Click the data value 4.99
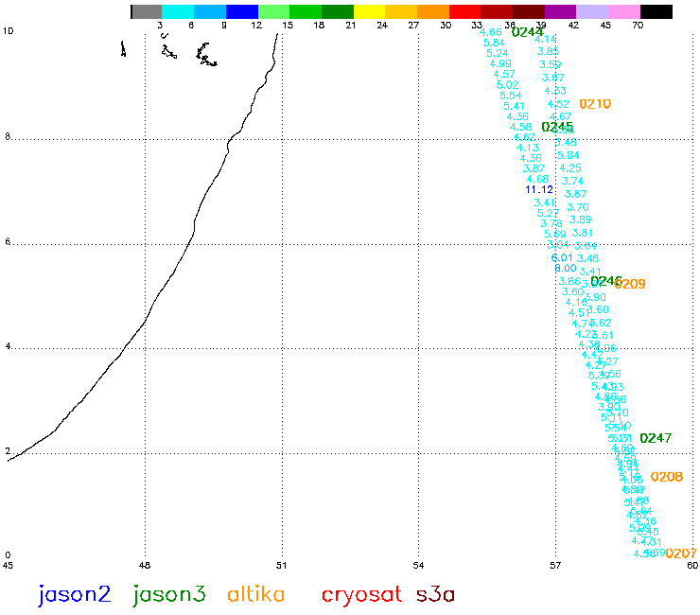700x615 pixels. 500,63
